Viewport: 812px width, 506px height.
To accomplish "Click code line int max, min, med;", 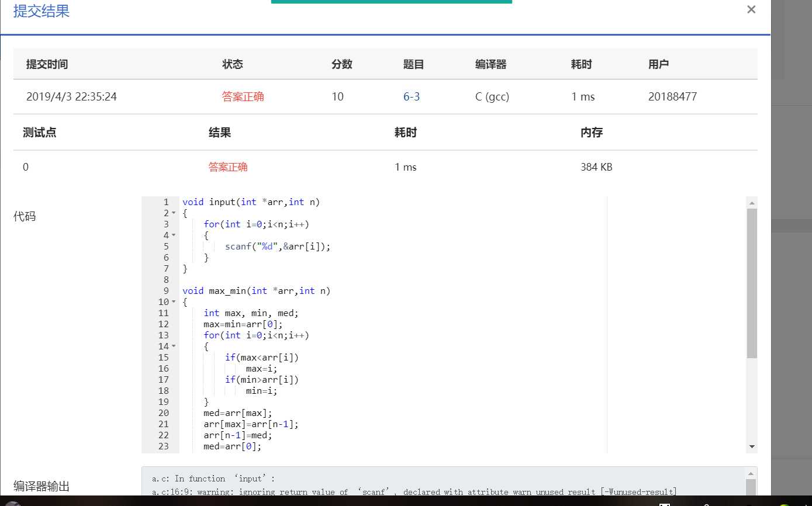I will 251,313.
